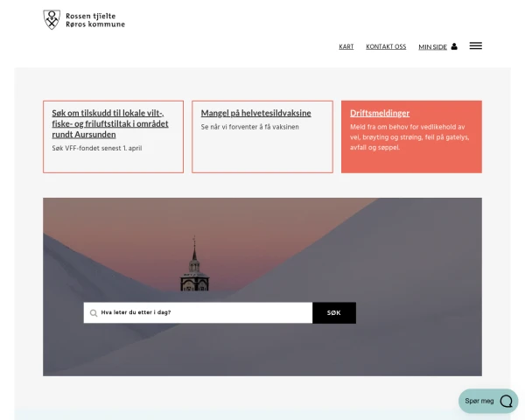Open the Spør meg chat button
Viewport: 525px width, 420px height.
point(488,401)
